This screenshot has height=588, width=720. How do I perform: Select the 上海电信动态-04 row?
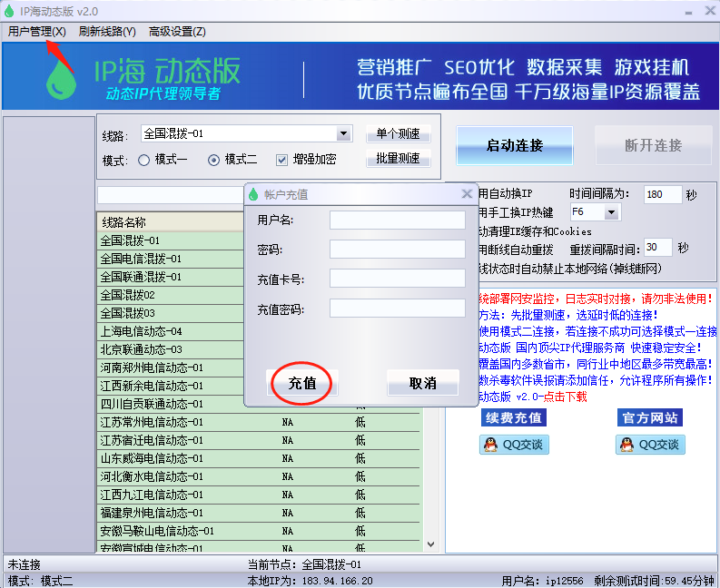(171, 331)
